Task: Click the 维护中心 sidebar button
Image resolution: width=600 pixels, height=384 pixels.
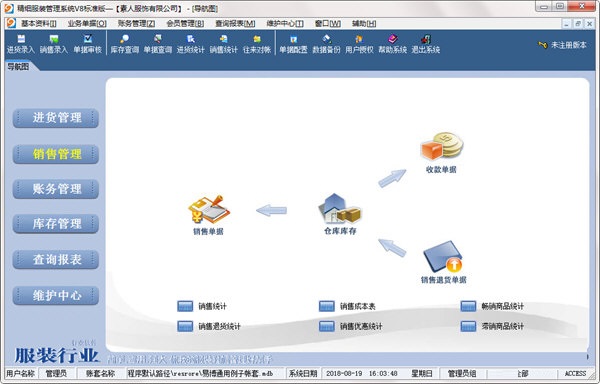Action: (56, 296)
